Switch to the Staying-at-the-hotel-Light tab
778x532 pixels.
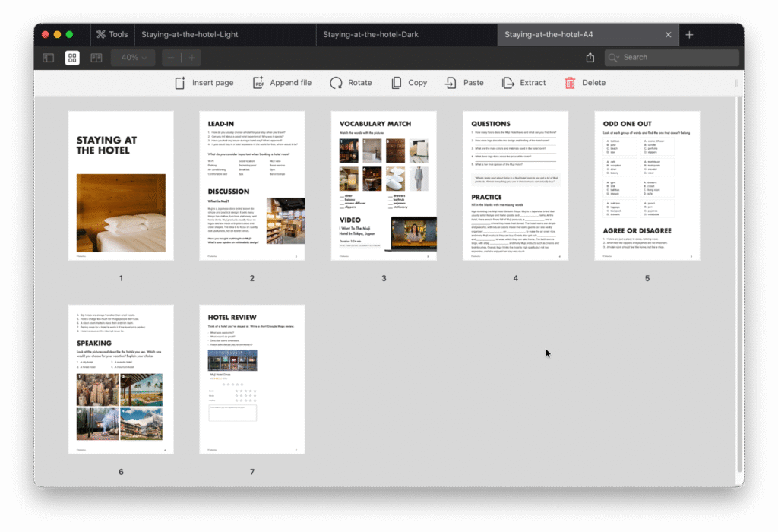tap(189, 35)
